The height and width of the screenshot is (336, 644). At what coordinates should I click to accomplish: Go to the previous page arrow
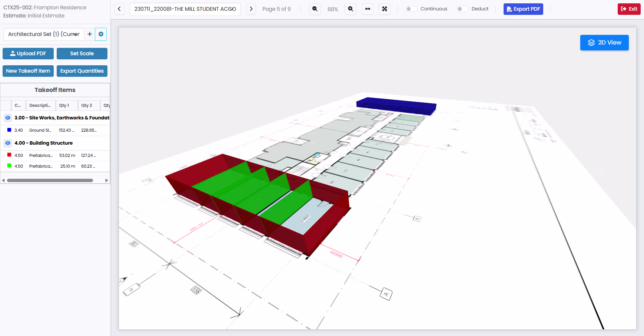coord(119,9)
